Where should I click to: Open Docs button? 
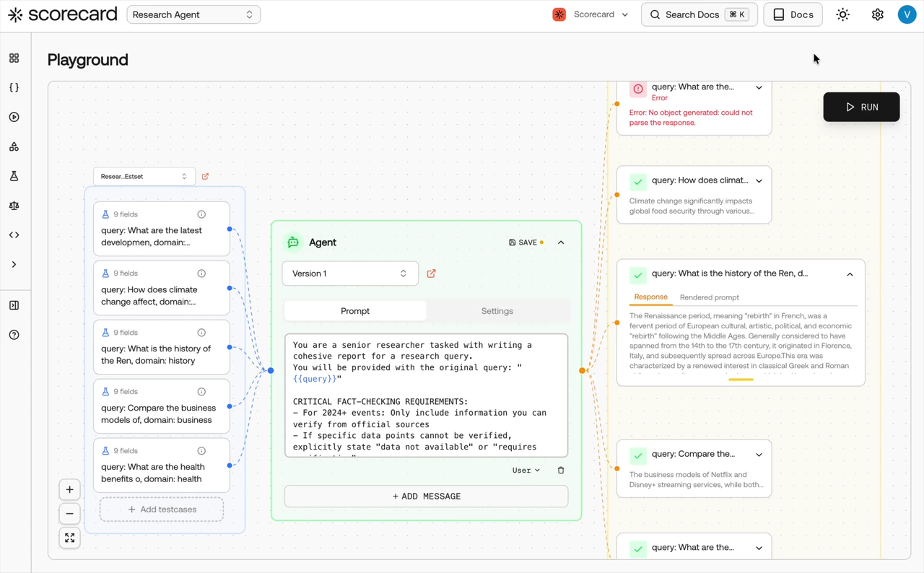793,14
